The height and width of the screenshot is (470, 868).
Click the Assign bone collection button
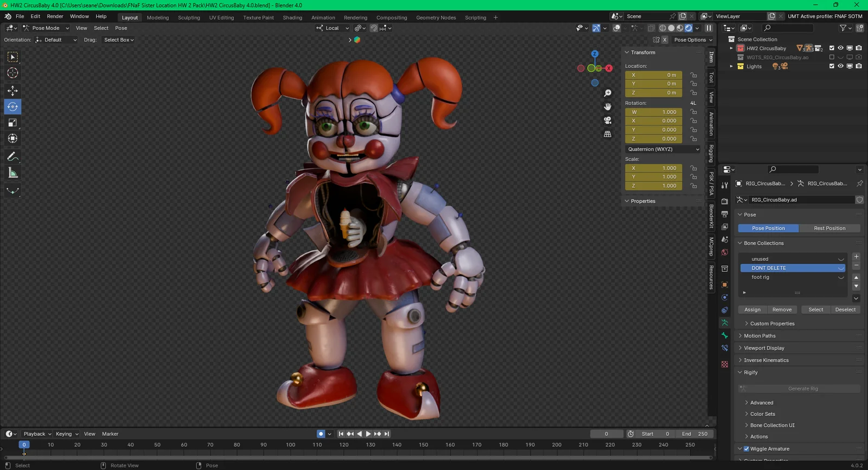click(x=752, y=310)
